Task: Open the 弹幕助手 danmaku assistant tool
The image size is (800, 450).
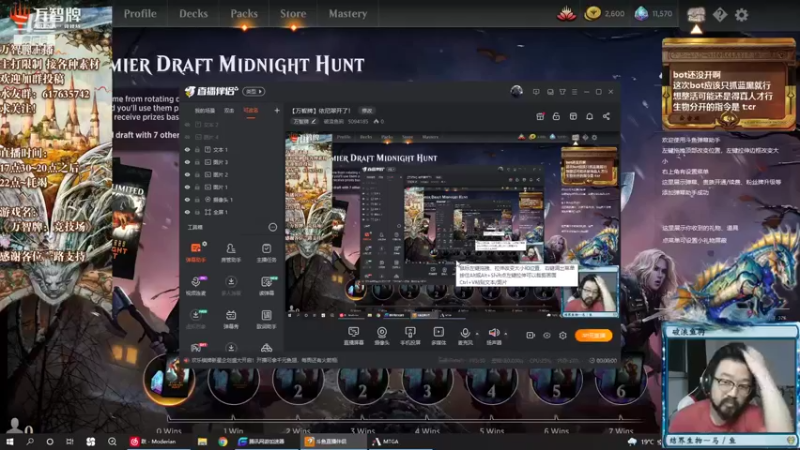Action: click(196, 253)
